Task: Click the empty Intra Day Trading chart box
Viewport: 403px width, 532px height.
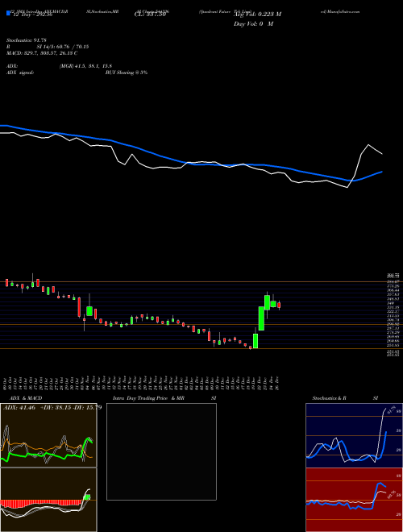Action: [x=161, y=451]
